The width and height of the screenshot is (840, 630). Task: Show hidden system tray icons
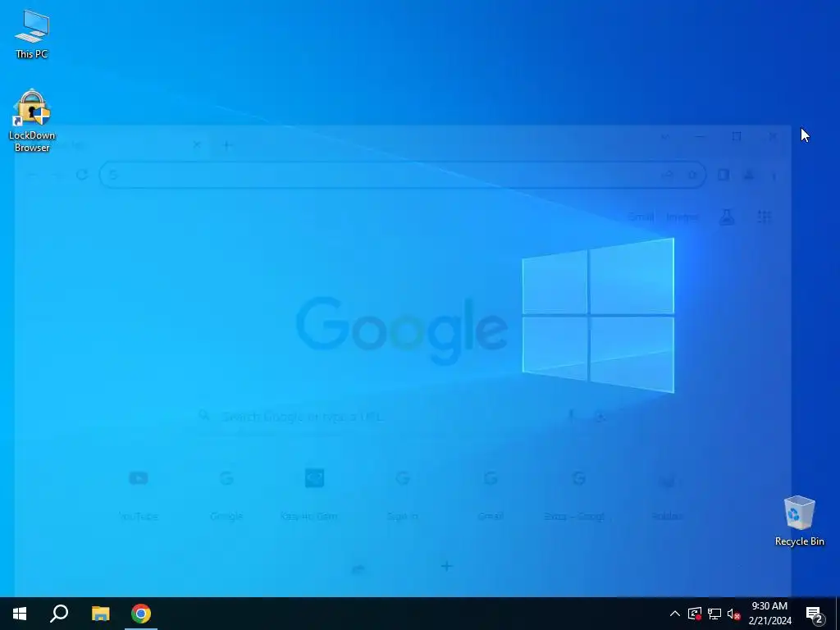click(675, 614)
